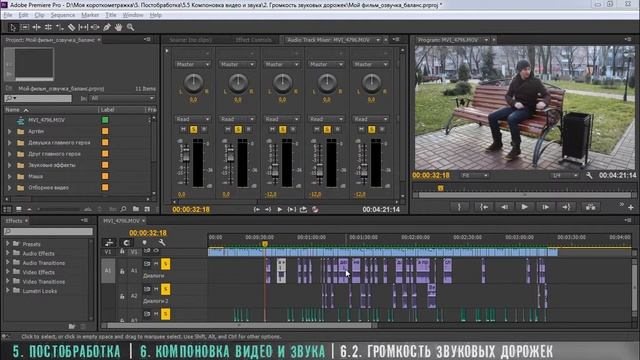Click Go to Out in Program monitor

tap(566, 207)
